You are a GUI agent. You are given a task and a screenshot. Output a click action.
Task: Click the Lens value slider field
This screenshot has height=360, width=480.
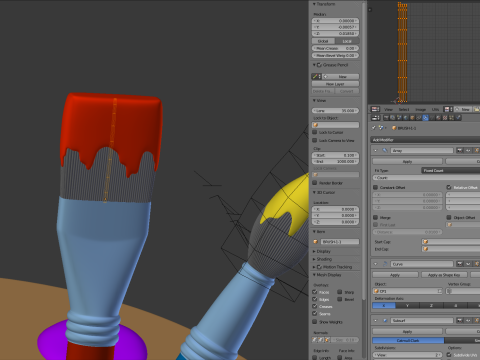point(335,110)
